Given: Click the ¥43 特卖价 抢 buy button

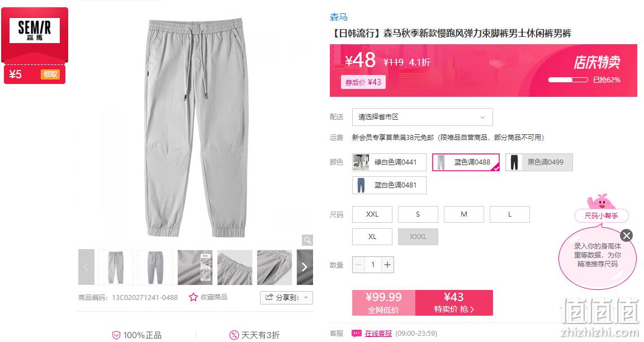Looking at the screenshot, I should [454, 303].
